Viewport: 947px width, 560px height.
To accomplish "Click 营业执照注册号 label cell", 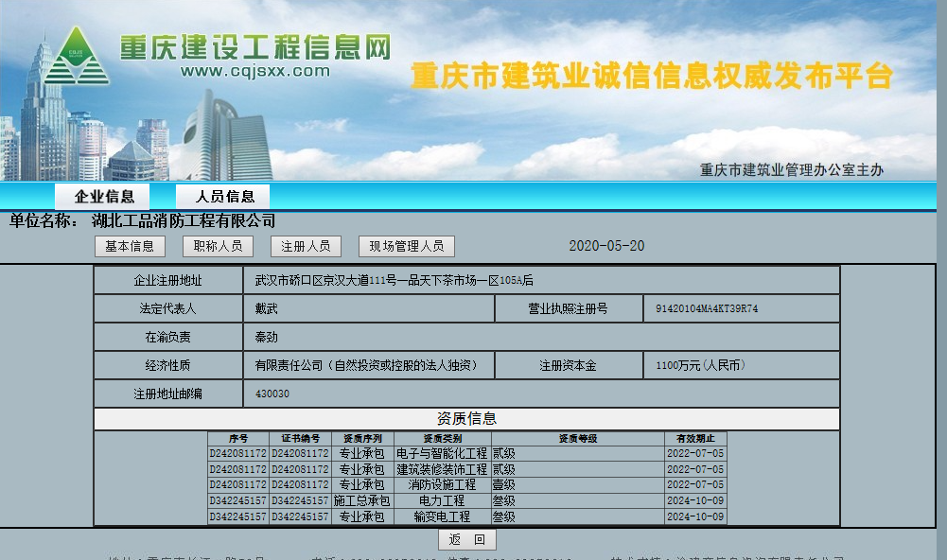I will [x=569, y=308].
